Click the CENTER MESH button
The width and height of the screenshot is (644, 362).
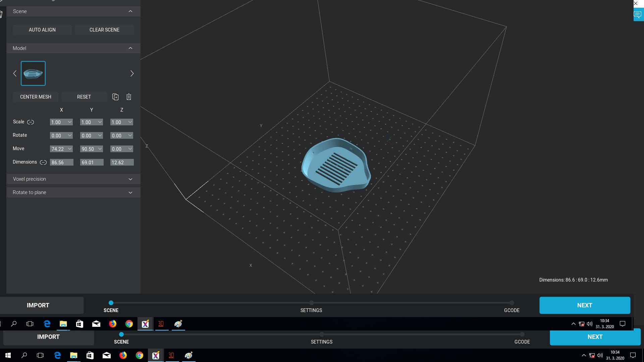pos(36,97)
